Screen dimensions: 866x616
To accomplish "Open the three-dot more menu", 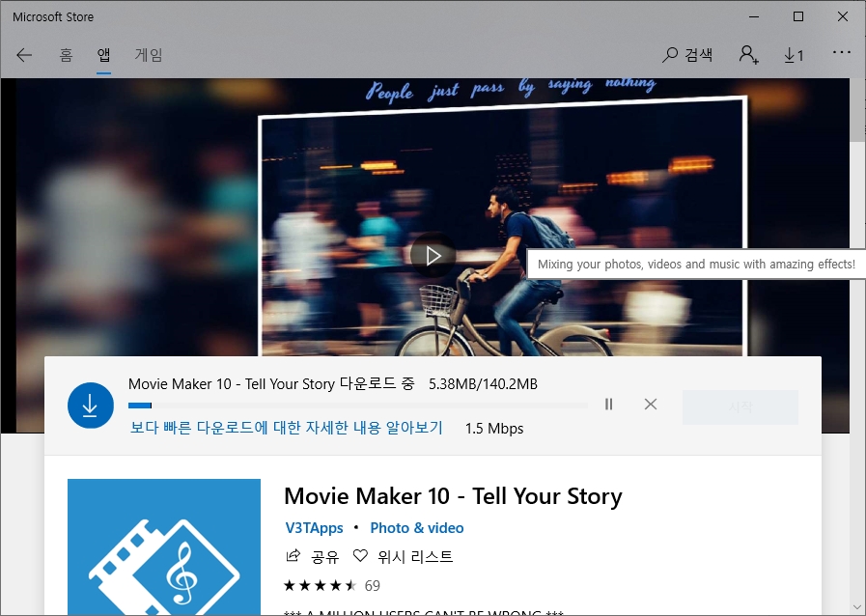I will pyautogui.click(x=842, y=52).
